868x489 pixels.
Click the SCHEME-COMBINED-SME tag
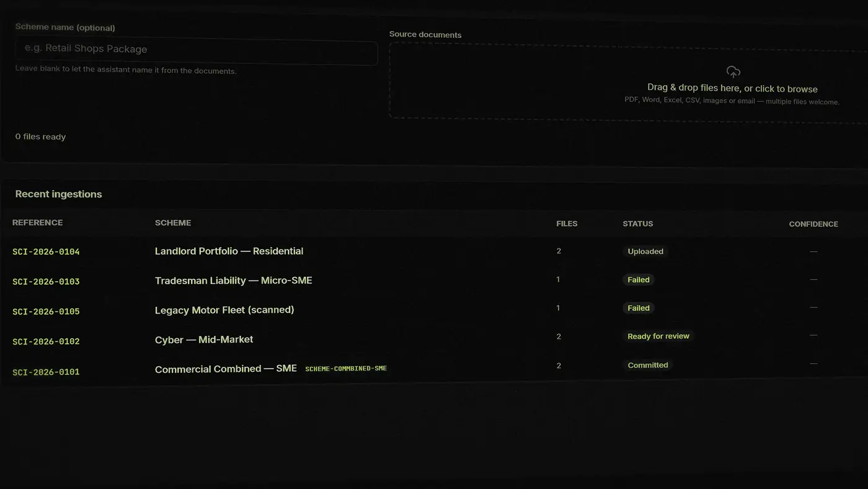click(x=346, y=369)
